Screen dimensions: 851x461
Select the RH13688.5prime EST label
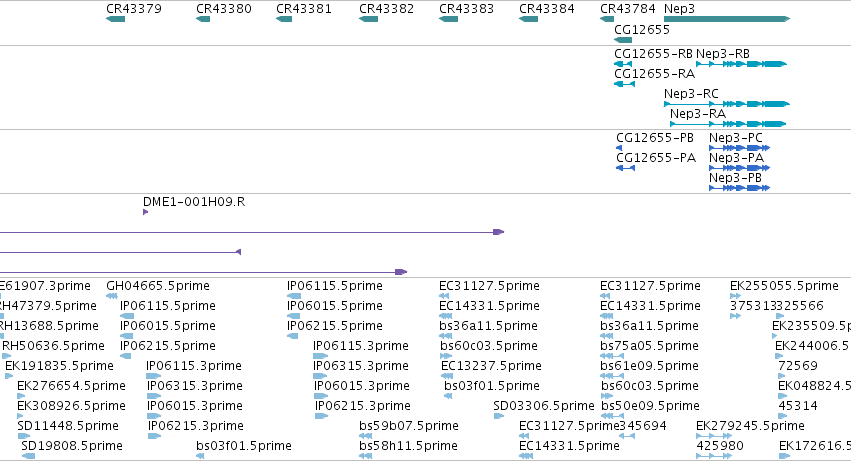tap(49, 326)
